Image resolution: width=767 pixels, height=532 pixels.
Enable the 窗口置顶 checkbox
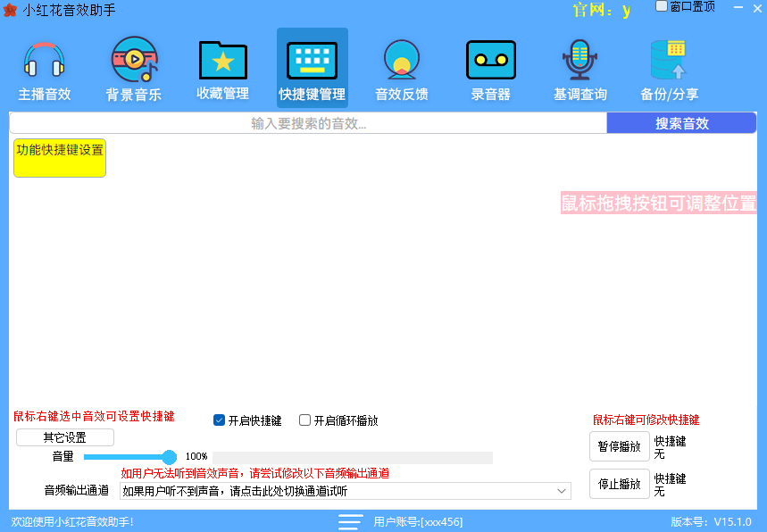point(662,6)
